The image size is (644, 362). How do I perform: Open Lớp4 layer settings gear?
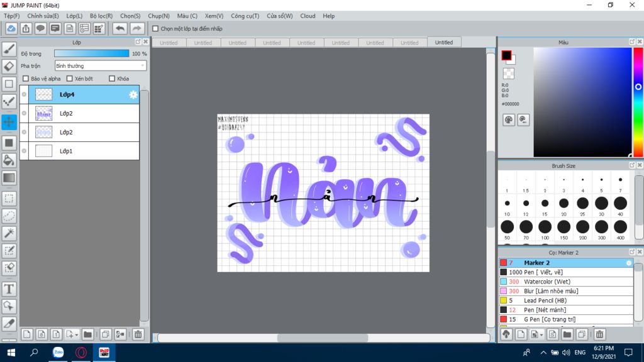tap(133, 95)
